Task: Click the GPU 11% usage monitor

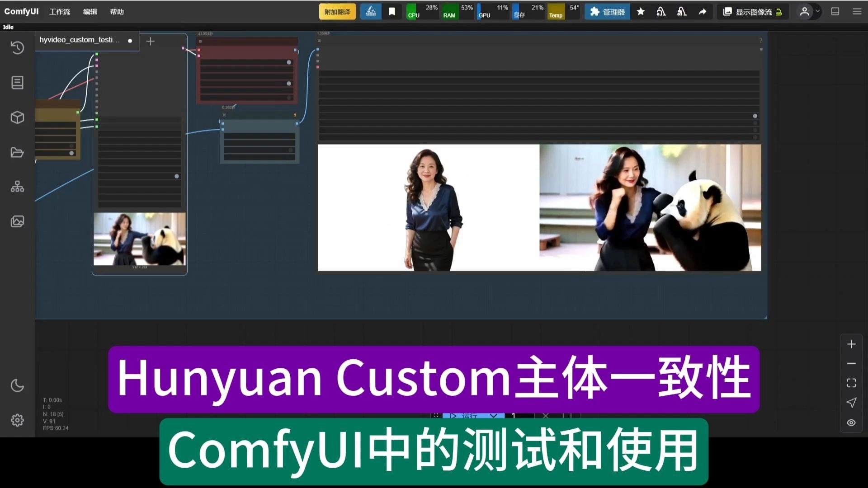Action: click(x=493, y=12)
